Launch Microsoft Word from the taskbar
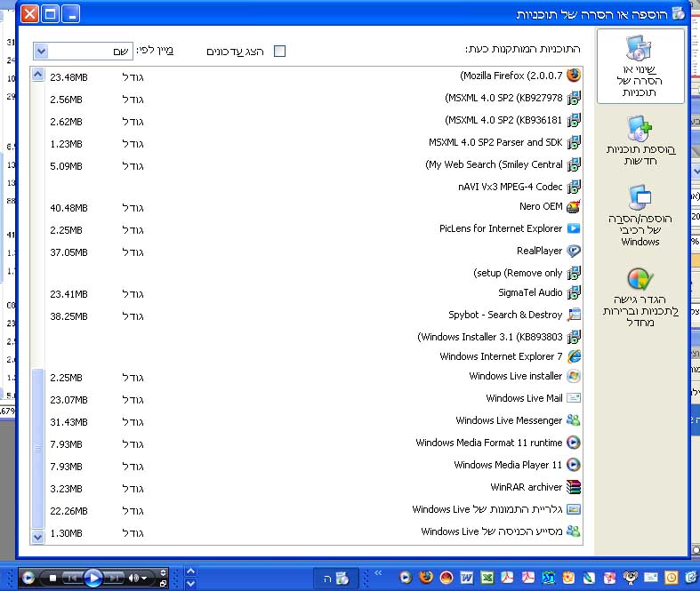 click(466, 578)
